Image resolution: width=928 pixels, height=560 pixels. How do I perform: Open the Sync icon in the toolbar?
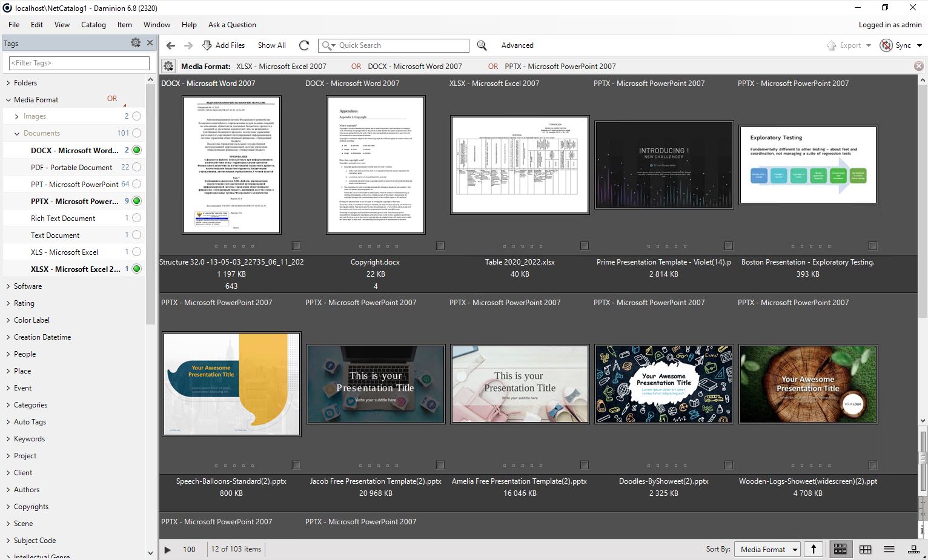point(886,45)
